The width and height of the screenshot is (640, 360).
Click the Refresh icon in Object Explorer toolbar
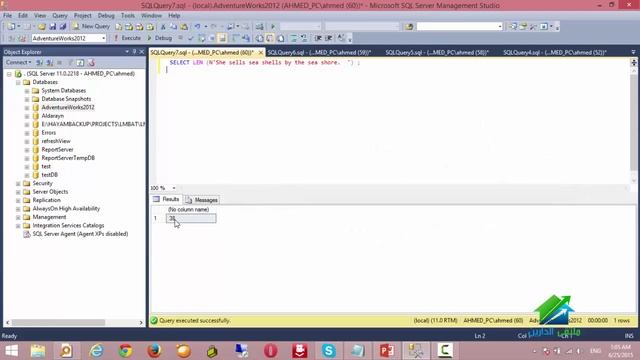[x=80, y=62]
